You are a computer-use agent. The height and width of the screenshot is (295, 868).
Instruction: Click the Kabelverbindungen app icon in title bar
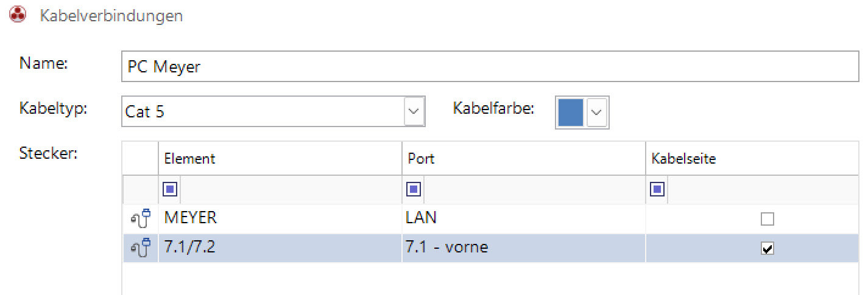19,15
